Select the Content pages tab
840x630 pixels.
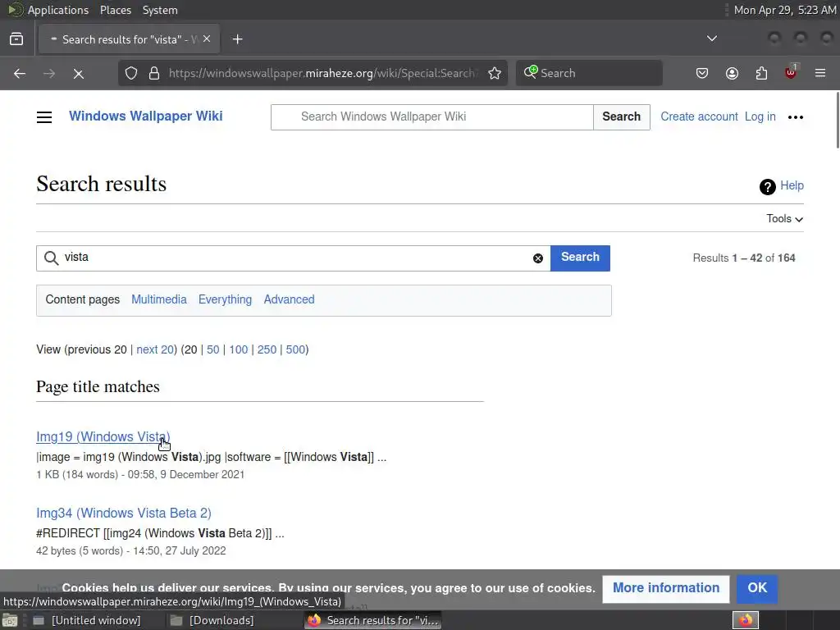(83, 299)
